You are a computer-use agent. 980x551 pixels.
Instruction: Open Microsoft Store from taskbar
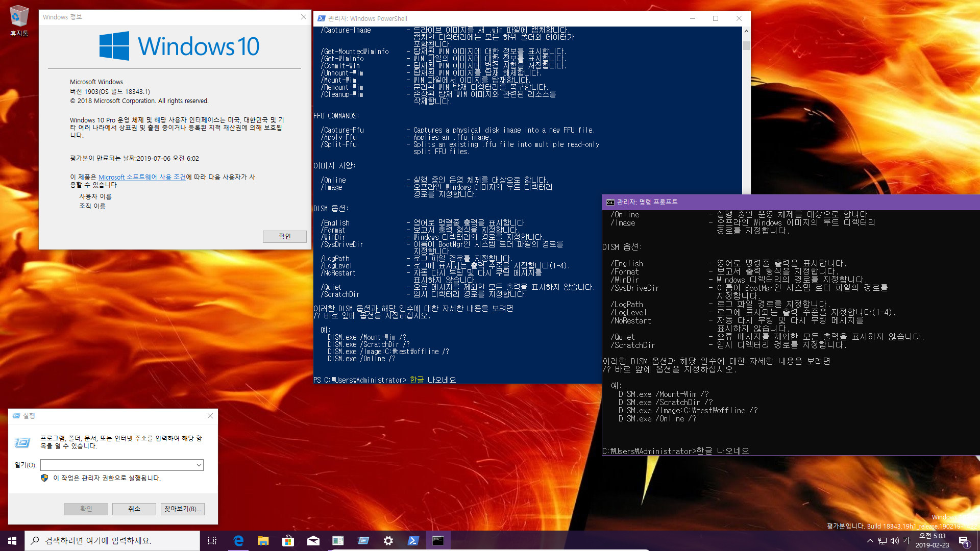(x=288, y=541)
